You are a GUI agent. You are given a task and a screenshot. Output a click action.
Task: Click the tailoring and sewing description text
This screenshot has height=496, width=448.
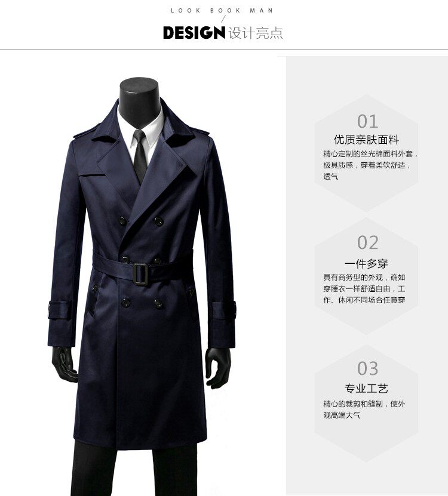[364, 409]
